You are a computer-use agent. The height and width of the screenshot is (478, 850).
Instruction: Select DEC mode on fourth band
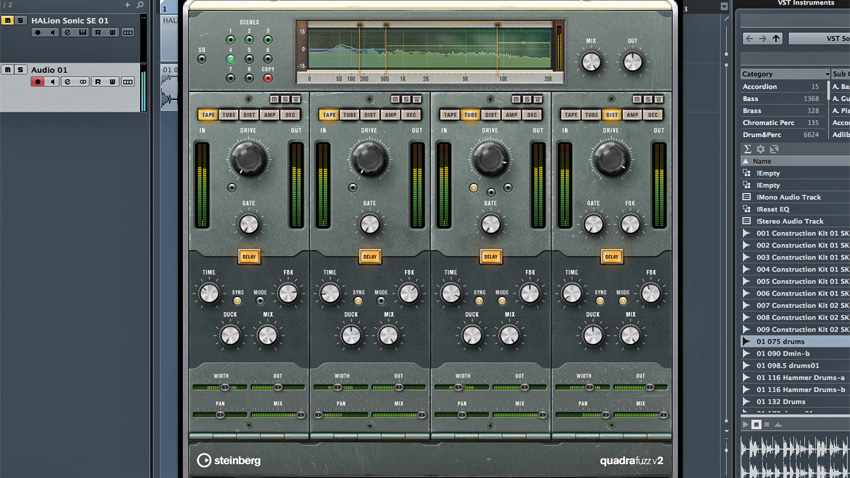[x=653, y=115]
